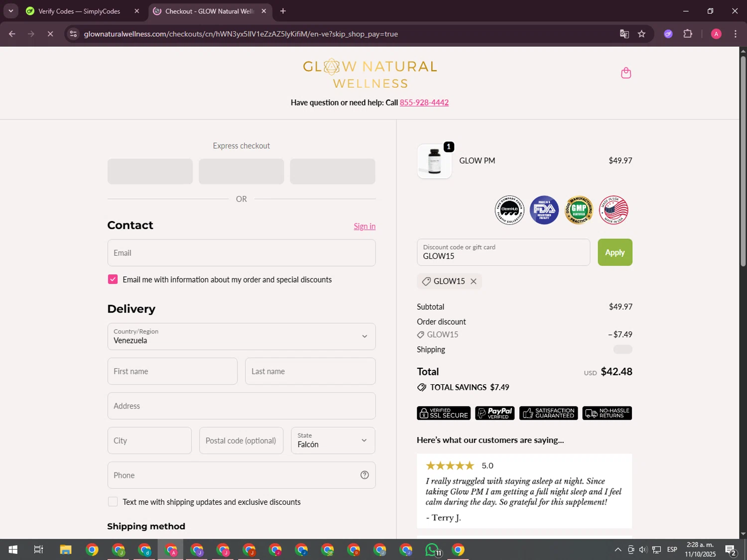Image resolution: width=747 pixels, height=560 pixels.
Task: Click the GLOW Natural Wellness logo
Action: click(370, 75)
